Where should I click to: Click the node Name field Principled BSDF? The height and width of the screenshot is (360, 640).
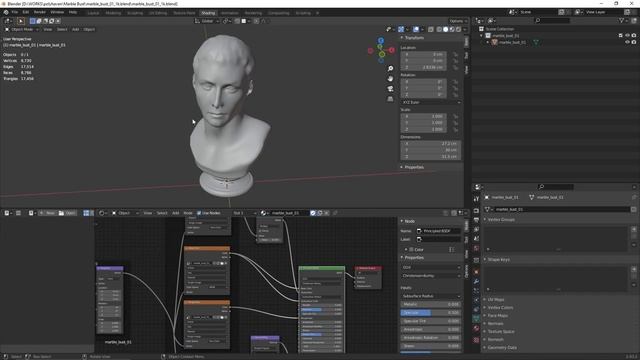pyautogui.click(x=438, y=231)
